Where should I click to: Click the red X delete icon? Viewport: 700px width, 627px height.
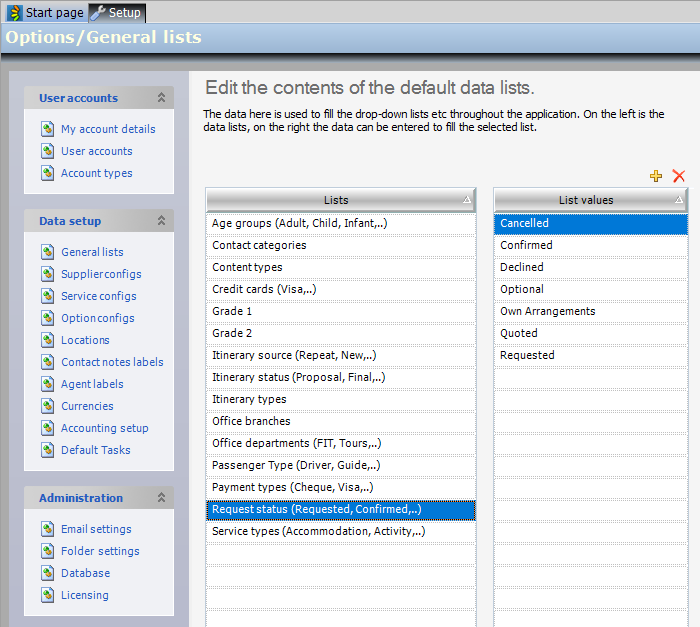click(679, 176)
